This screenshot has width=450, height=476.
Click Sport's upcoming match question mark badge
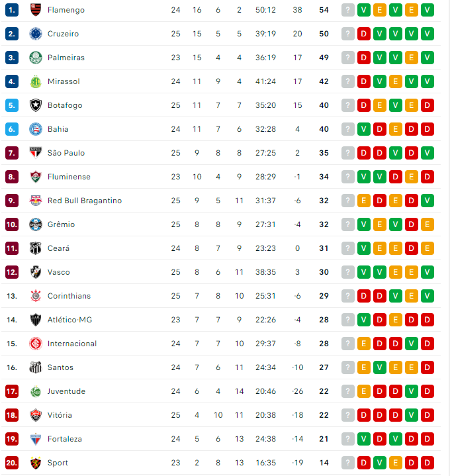pyautogui.click(x=347, y=463)
